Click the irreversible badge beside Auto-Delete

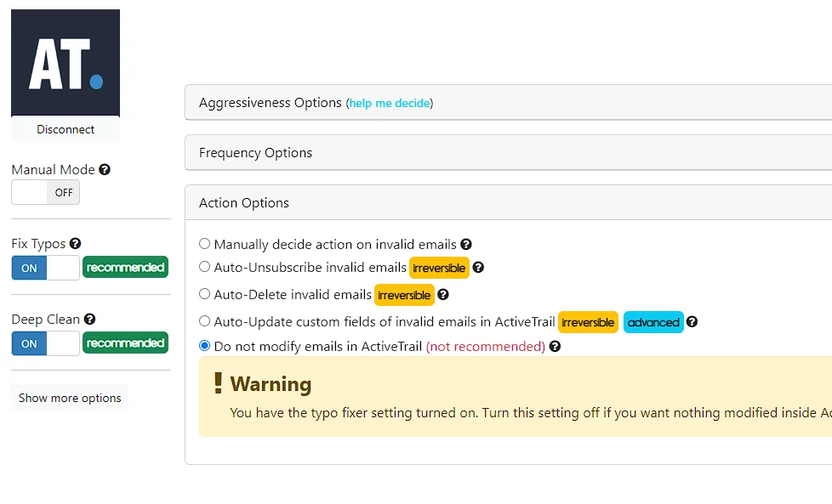pyautogui.click(x=404, y=295)
